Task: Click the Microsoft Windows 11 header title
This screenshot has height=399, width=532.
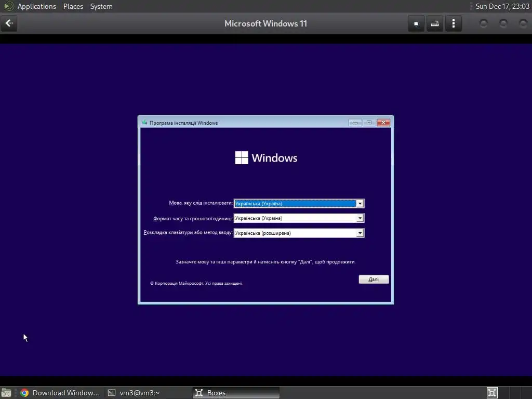Action: (265, 23)
